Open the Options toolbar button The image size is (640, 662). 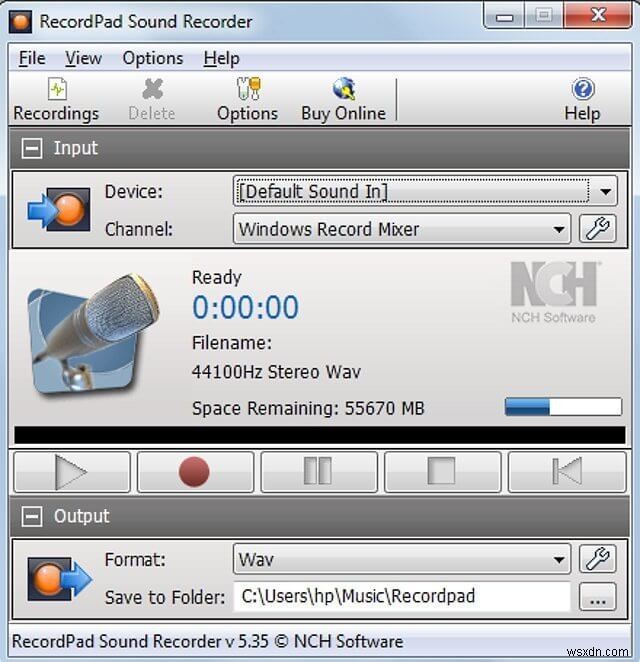[248, 100]
